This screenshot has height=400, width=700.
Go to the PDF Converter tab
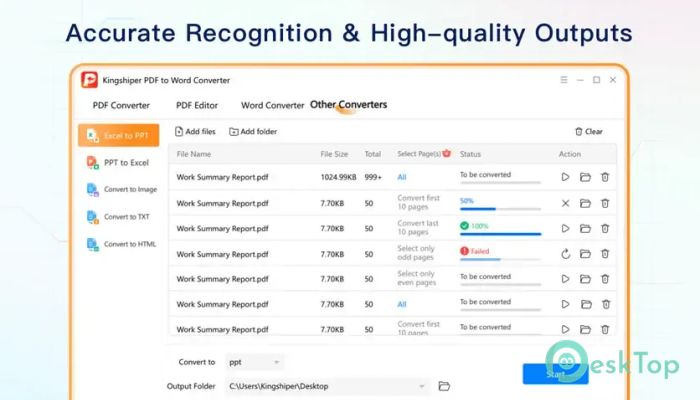(x=121, y=105)
